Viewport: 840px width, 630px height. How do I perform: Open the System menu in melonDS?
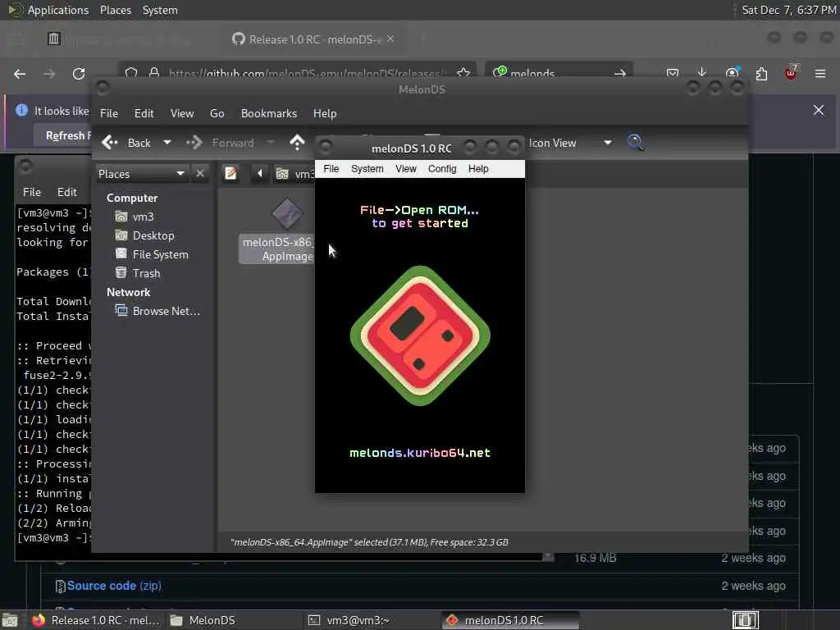367,169
